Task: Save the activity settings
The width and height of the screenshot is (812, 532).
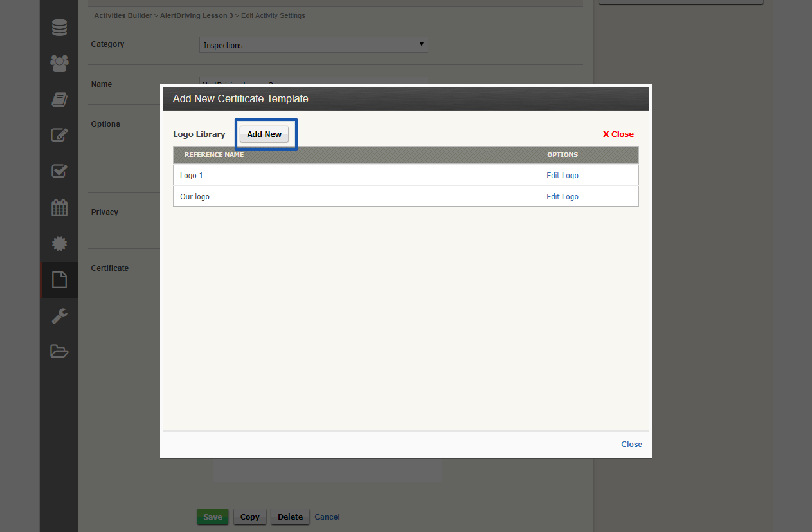Action: tap(212, 517)
